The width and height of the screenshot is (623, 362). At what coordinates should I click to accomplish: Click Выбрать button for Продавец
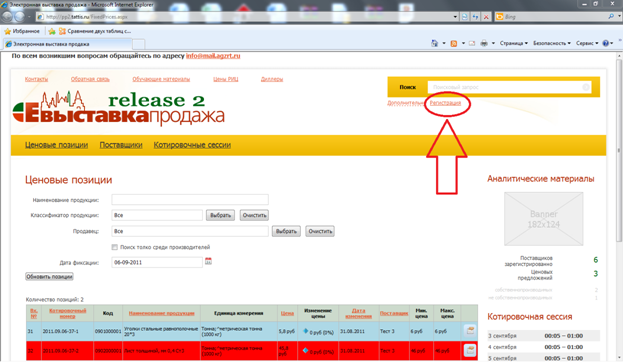(286, 231)
